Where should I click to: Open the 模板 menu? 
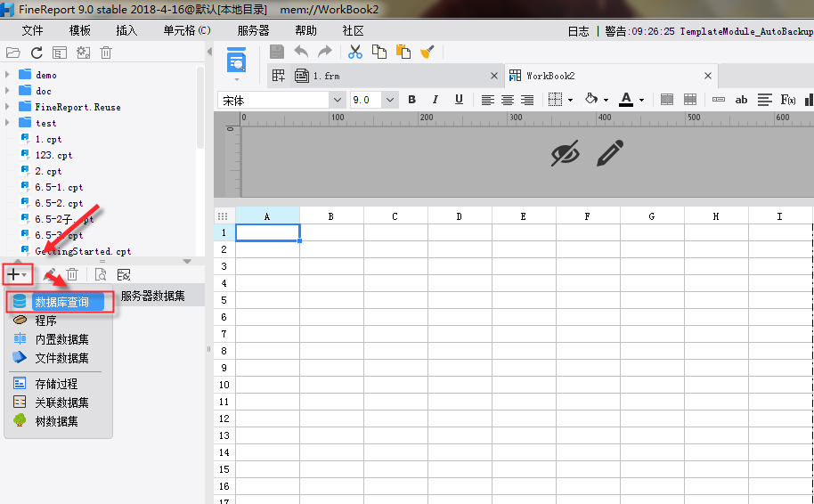[79, 31]
